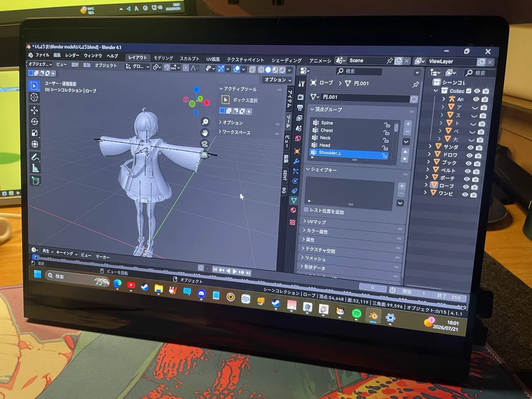
Task: Open the Modifiers properties tab (wrench)
Action: (297, 161)
